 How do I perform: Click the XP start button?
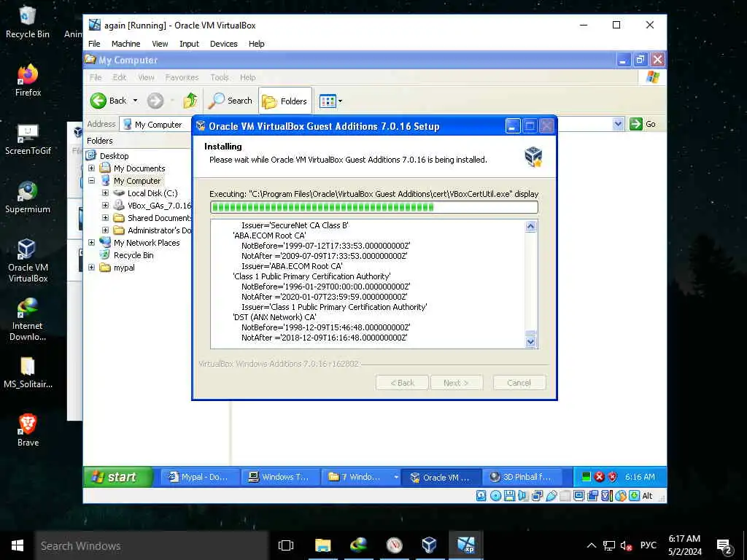click(118, 477)
